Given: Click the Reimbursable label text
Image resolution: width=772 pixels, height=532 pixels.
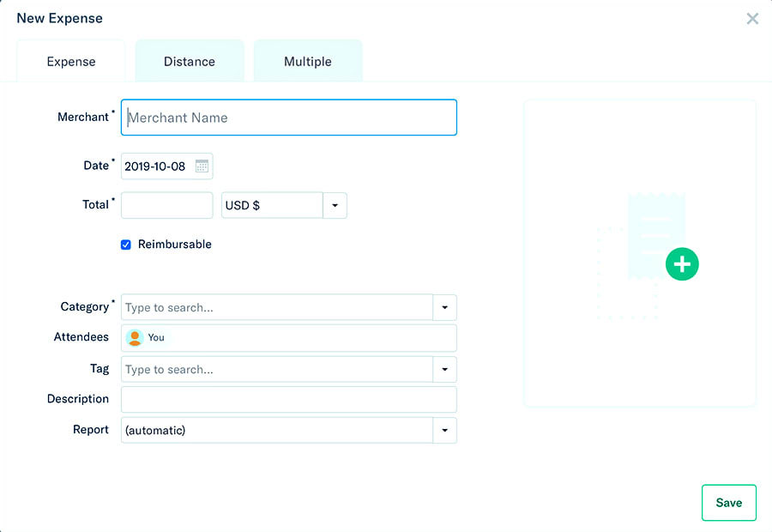Looking at the screenshot, I should coord(175,245).
